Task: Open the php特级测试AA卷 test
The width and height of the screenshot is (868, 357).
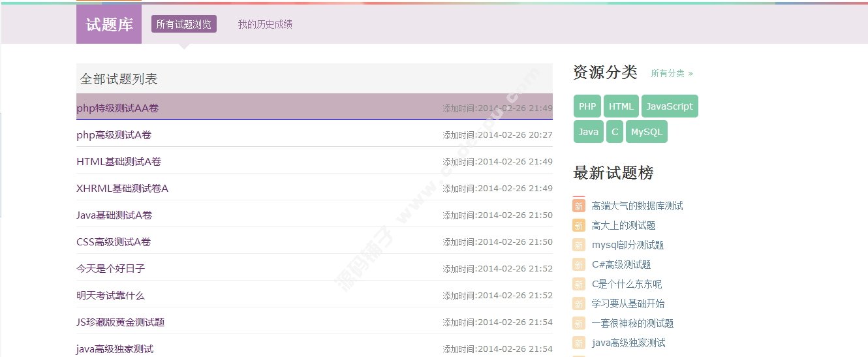Action: [x=117, y=108]
